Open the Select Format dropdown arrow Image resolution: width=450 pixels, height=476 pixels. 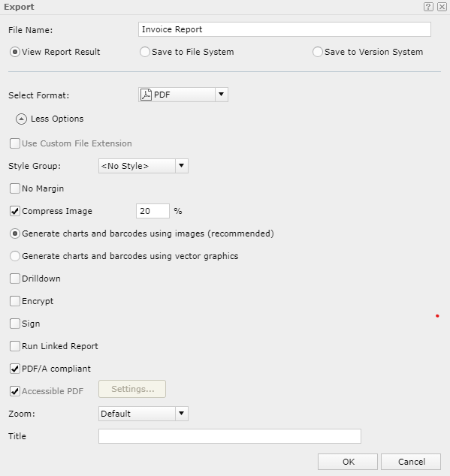(x=222, y=95)
